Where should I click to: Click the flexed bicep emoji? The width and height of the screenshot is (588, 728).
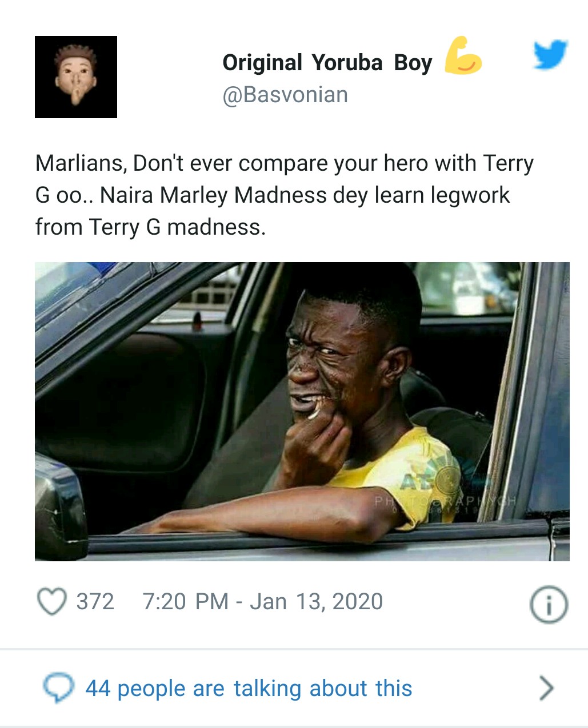(463, 56)
